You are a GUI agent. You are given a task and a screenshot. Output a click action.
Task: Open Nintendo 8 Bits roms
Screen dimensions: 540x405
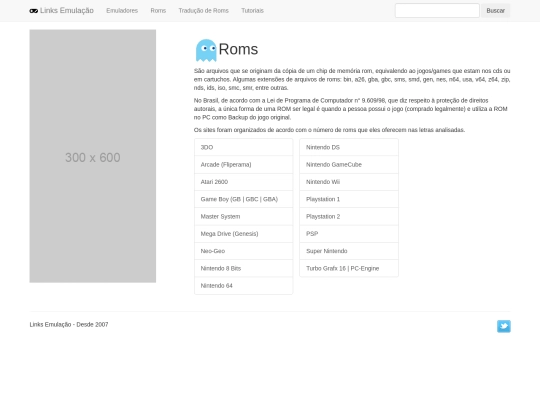[x=243, y=268]
